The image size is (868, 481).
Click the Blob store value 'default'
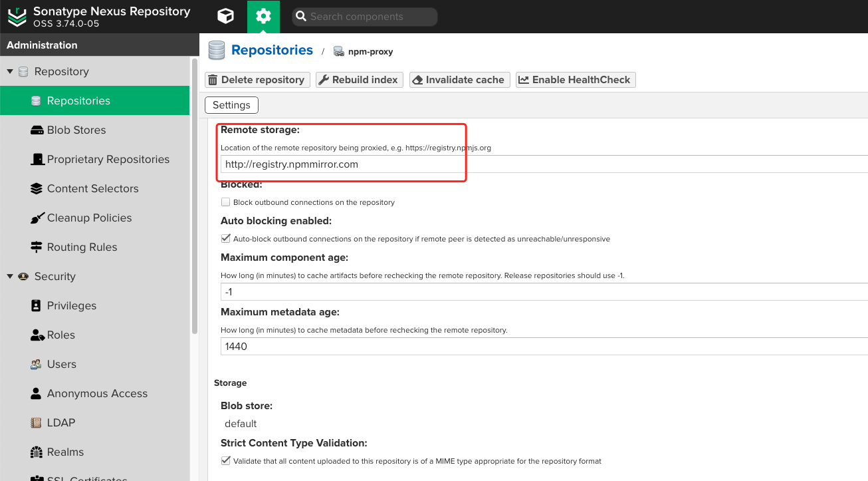click(x=241, y=424)
